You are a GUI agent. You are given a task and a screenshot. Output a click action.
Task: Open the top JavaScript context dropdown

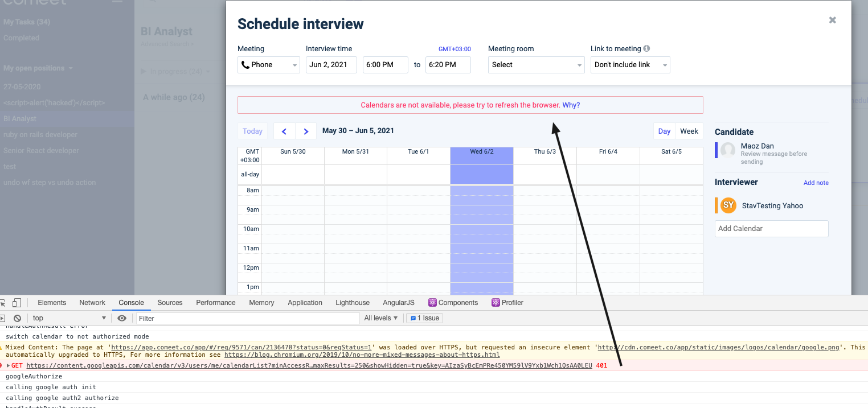pos(69,318)
